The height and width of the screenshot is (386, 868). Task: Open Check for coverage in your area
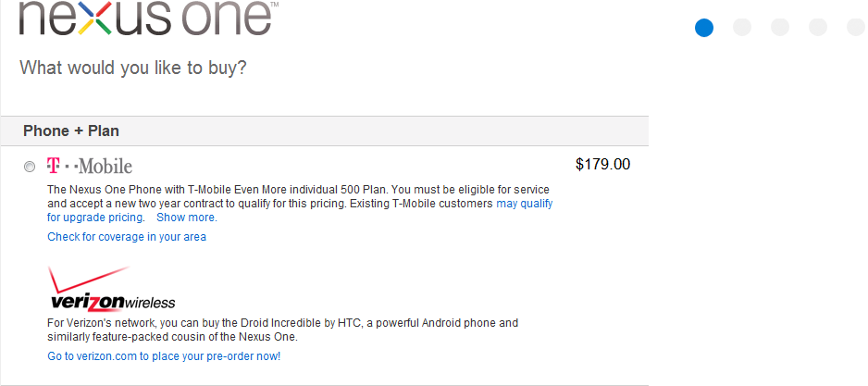pos(127,237)
